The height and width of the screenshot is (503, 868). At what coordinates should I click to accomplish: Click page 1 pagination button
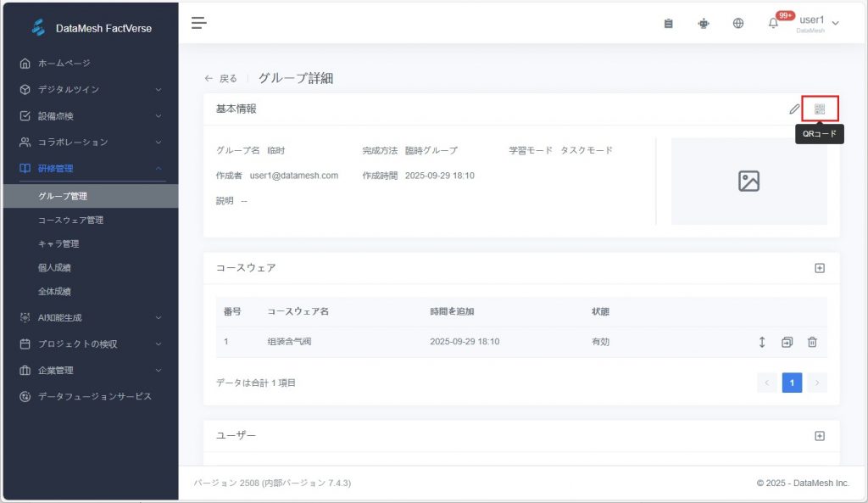point(792,383)
